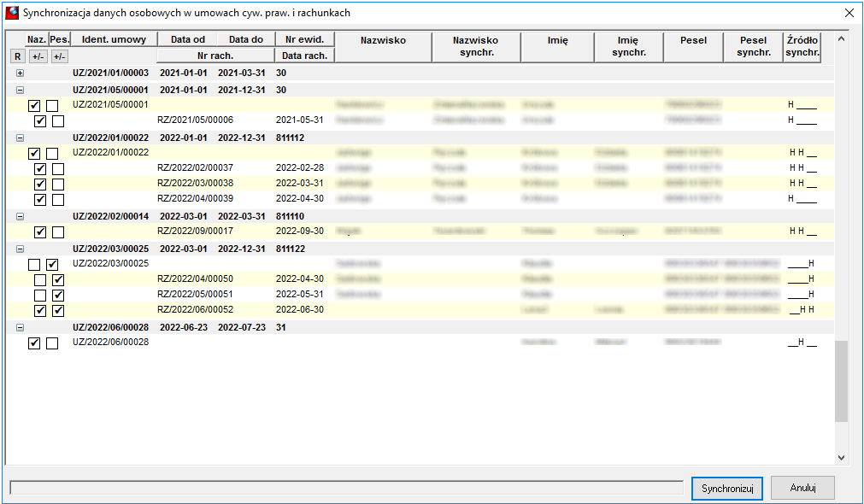The width and height of the screenshot is (864, 504).
Task: Select invoice number RZ/2022/05/00051
Action: pos(195,294)
